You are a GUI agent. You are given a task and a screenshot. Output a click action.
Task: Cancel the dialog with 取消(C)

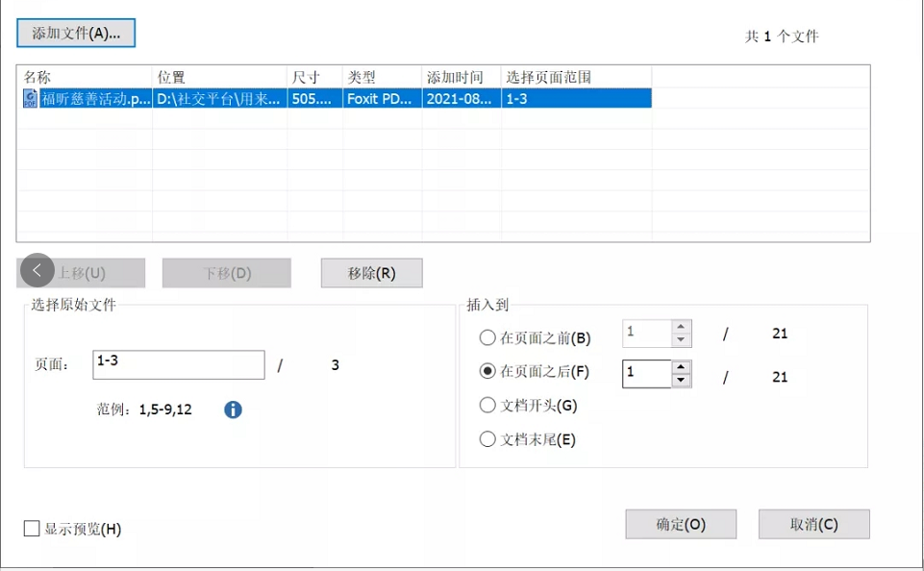click(813, 524)
